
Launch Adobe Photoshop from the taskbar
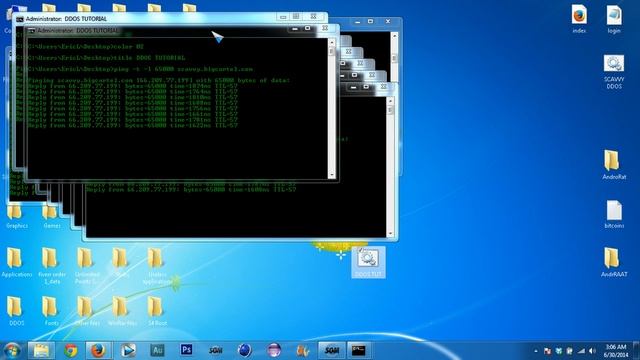[x=186, y=350]
